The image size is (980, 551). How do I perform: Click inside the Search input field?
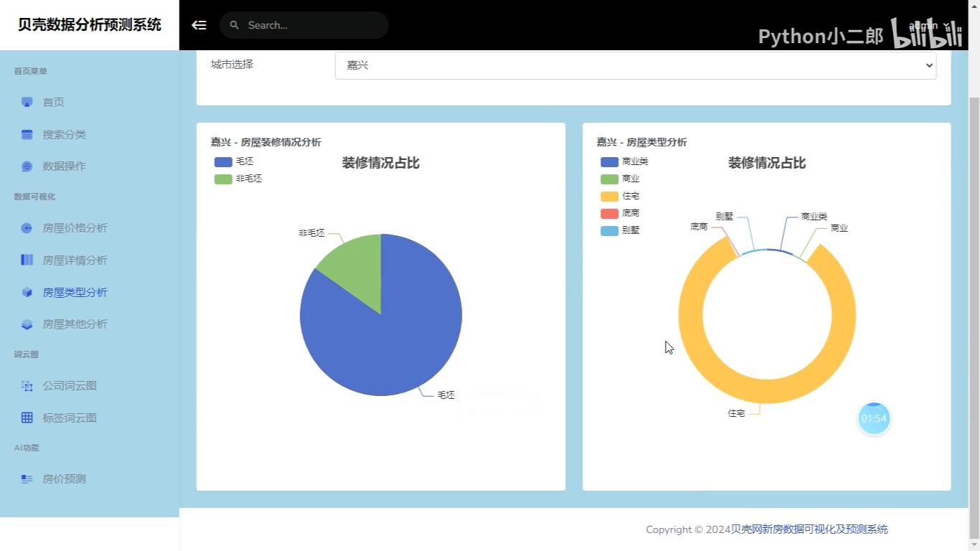(309, 25)
